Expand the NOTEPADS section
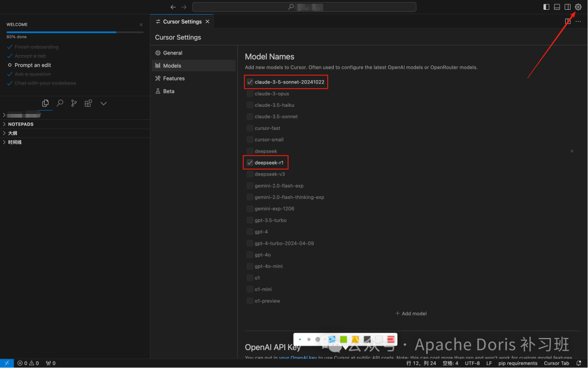Viewport: 588px width, 368px height. click(x=75, y=124)
